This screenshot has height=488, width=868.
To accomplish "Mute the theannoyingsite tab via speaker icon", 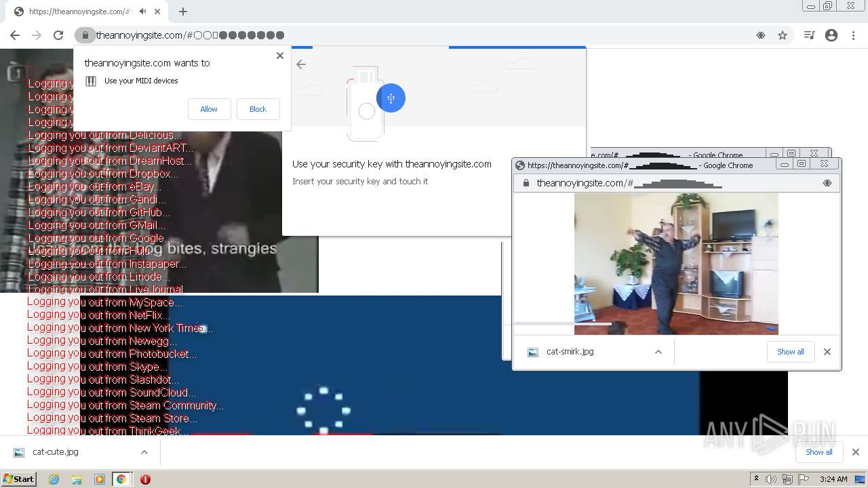I will coord(142,12).
